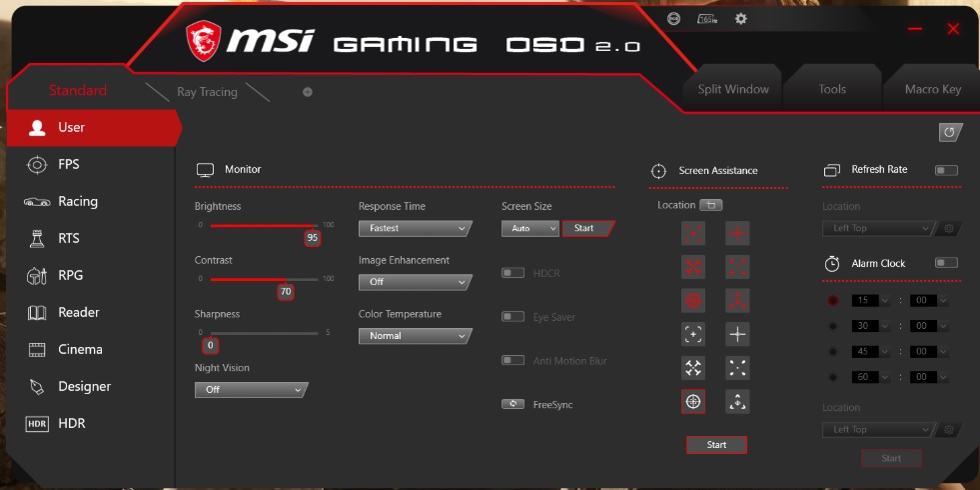Click the reset-to-default arrow icon
The width and height of the screenshot is (980, 490).
pos(950,132)
